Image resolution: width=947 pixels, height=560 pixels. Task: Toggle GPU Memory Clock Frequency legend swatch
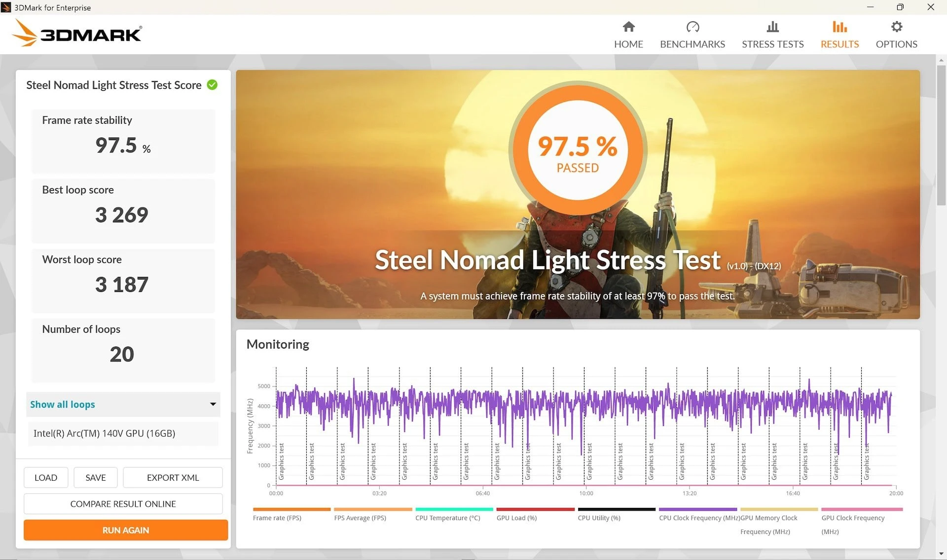click(x=779, y=509)
